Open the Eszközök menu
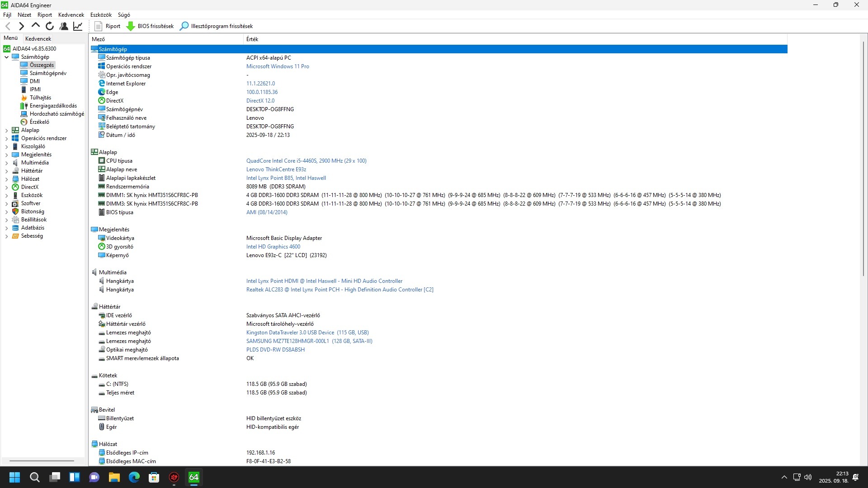Image resolution: width=868 pixels, height=488 pixels. pos(101,15)
